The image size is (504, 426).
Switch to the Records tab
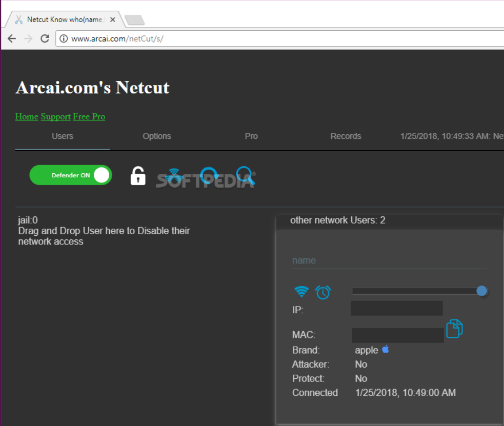click(x=346, y=136)
